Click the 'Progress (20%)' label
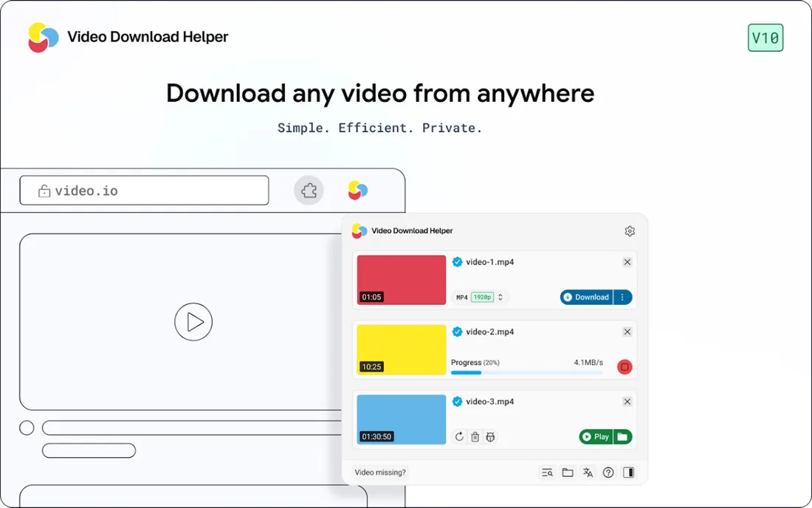Viewport: 812px width, 508px height. coord(475,363)
